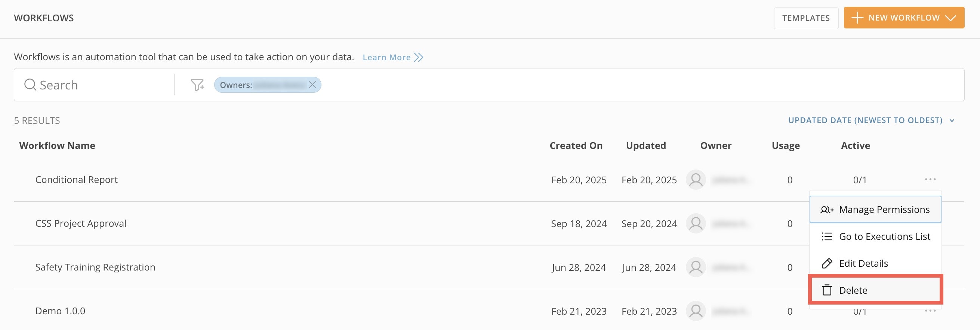Click the Learn More double-chevron icon
Screen dimensions: 980x330
(x=419, y=58)
